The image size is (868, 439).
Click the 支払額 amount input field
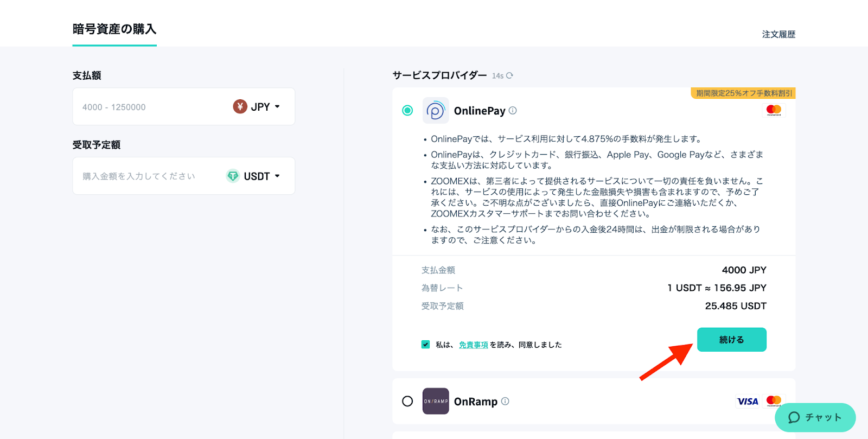coord(184,107)
